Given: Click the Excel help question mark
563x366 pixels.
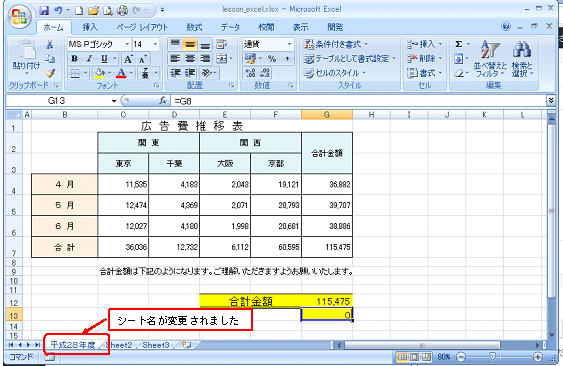Looking at the screenshot, I should tap(506, 27).
